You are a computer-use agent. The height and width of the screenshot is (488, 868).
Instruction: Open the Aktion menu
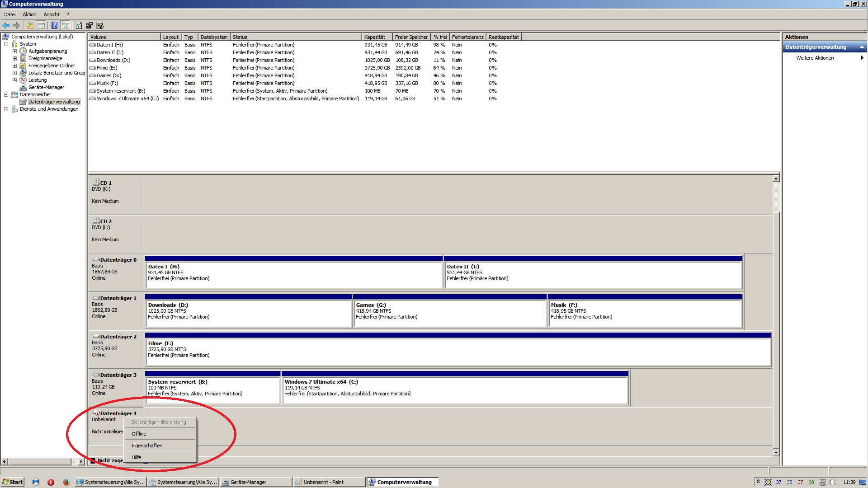click(30, 14)
